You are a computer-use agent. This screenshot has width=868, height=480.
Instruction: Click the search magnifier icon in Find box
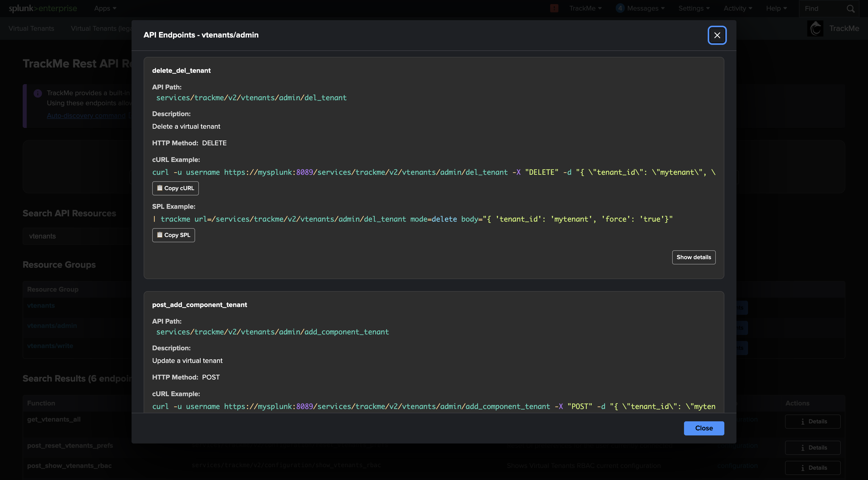(850, 9)
